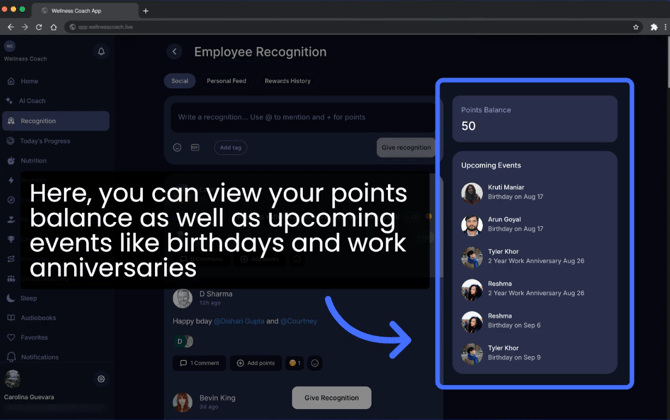Viewport: 670px width, 420px height.
Task: Go back with Employee Recognition arrow
Action: tap(174, 52)
